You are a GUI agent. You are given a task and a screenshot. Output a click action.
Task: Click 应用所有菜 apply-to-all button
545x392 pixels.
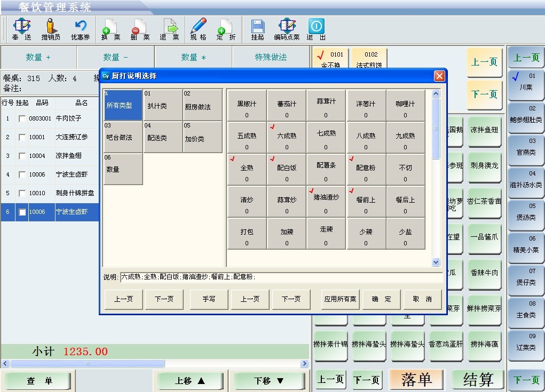[340, 299]
